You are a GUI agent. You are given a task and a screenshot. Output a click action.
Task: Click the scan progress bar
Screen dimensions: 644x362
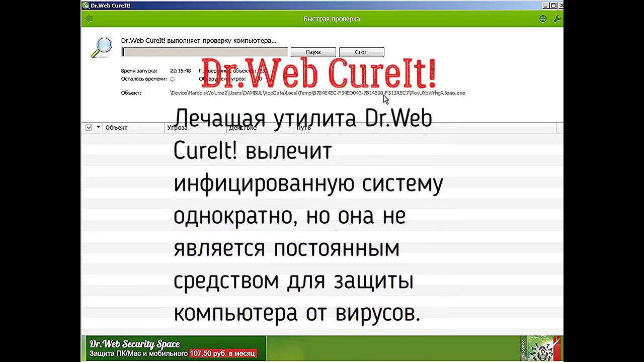[x=204, y=52]
